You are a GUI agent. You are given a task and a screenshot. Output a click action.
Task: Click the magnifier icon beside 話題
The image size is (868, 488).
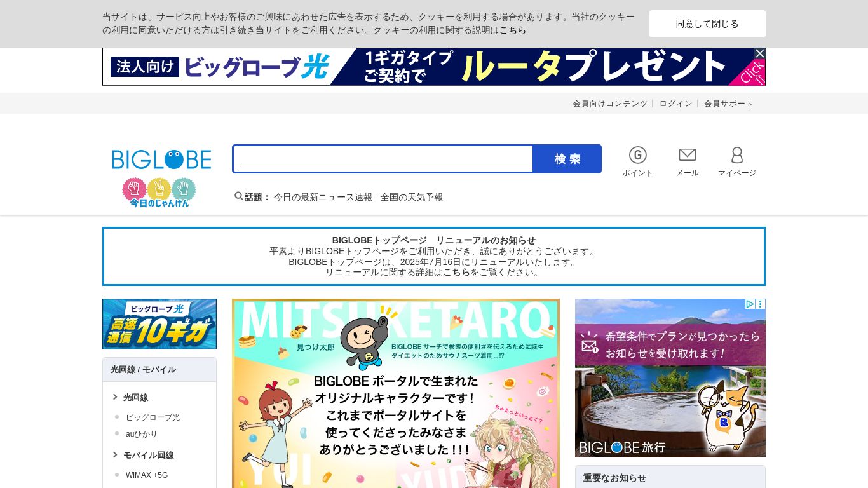point(239,196)
